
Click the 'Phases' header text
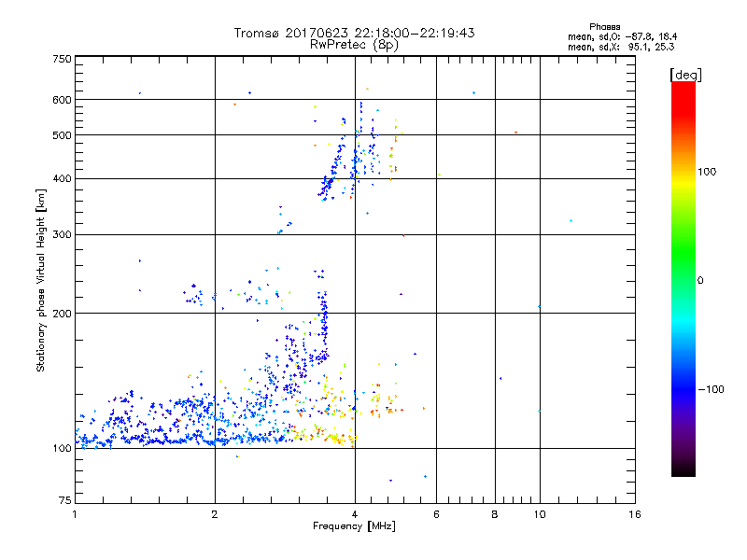click(x=604, y=27)
